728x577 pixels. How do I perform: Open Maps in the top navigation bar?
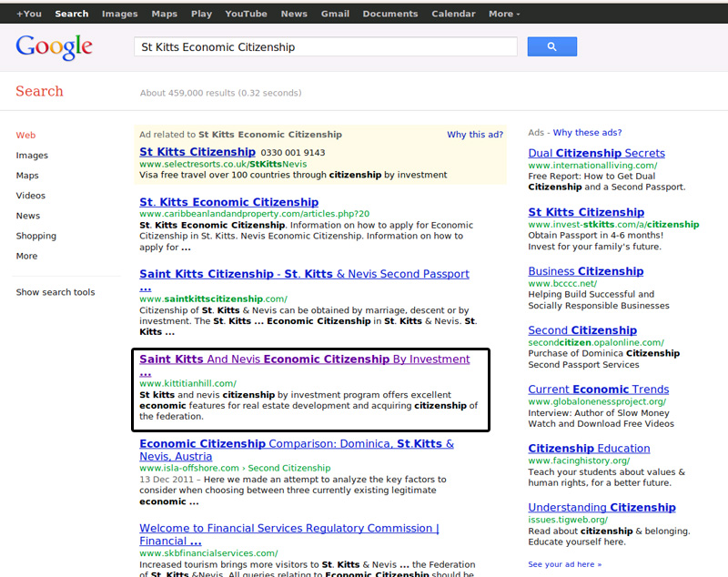165,14
